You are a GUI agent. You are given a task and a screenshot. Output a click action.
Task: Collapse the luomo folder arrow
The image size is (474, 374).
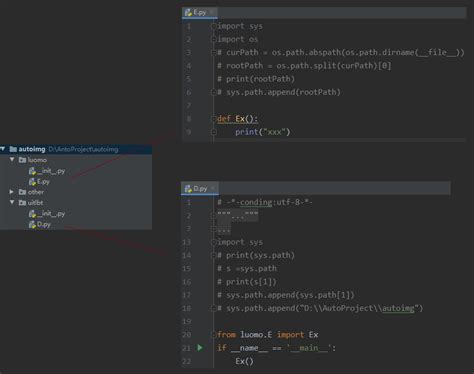(12, 160)
